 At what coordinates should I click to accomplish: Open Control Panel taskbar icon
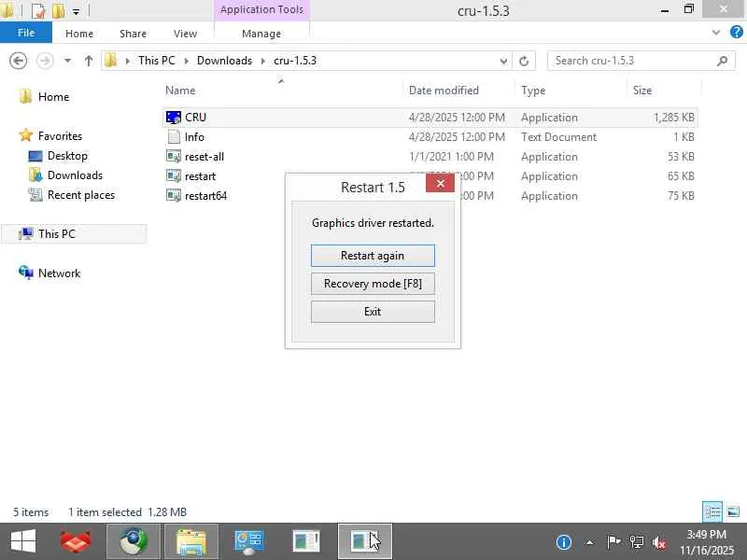pyautogui.click(x=248, y=542)
